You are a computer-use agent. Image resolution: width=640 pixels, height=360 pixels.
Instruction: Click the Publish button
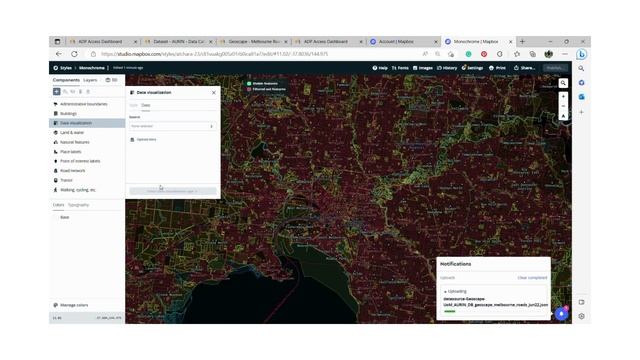(x=555, y=68)
